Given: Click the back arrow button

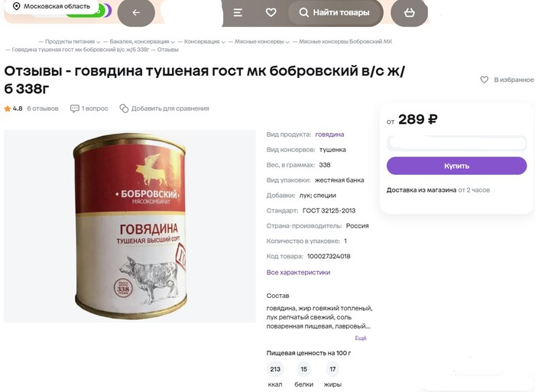Looking at the screenshot, I should pyautogui.click(x=136, y=13).
